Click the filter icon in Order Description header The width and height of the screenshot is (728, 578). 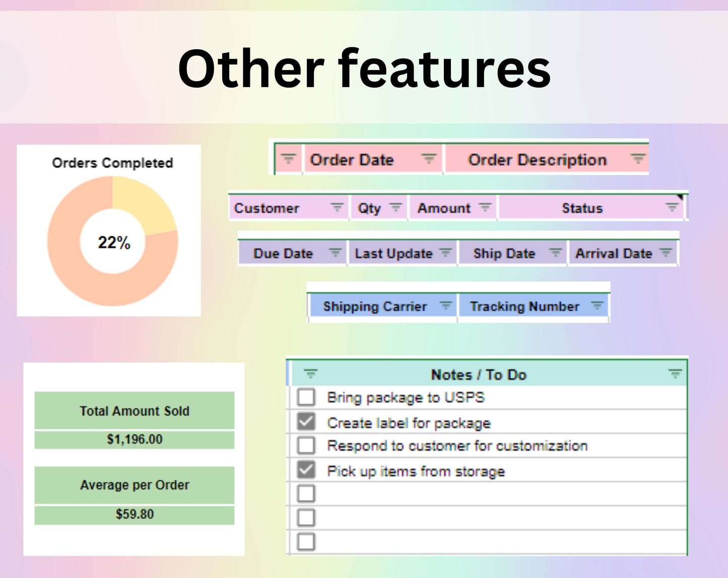(638, 159)
